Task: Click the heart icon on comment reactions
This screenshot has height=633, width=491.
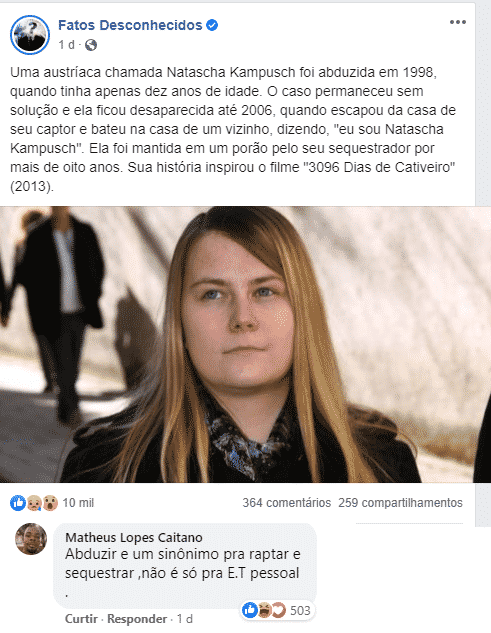Action: [x=278, y=610]
